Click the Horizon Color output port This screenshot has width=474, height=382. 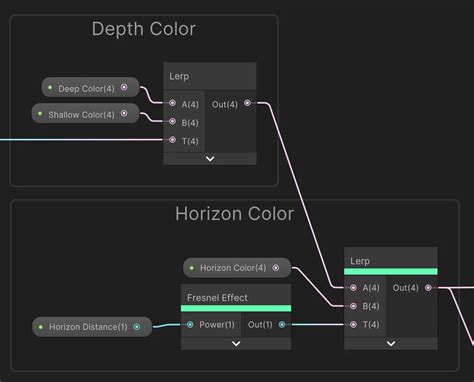(x=276, y=268)
